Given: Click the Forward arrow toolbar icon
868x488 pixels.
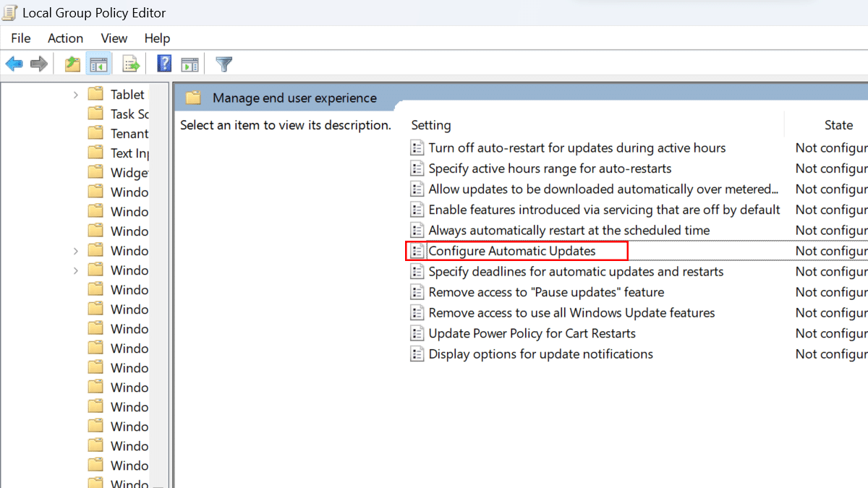Looking at the screenshot, I should point(39,64).
